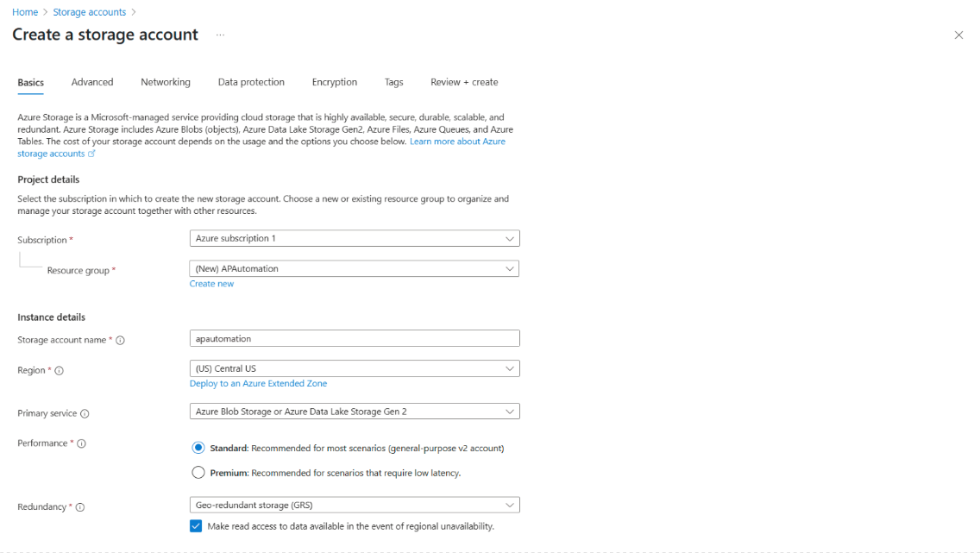Click Redundancy info icon

tap(80, 507)
